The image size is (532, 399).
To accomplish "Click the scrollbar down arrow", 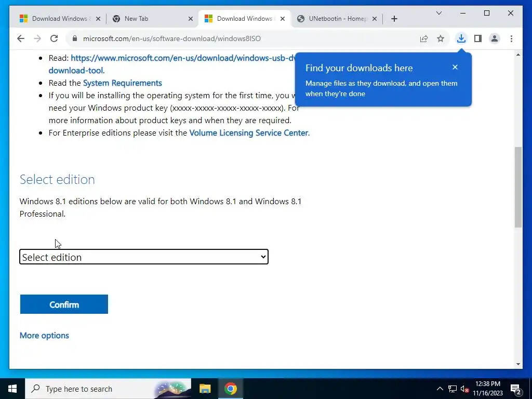I will (518, 364).
